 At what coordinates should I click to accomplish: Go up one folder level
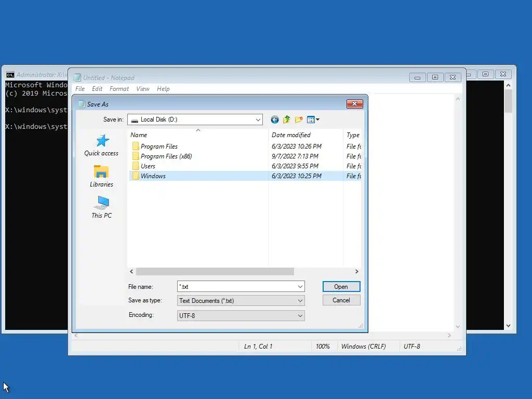coord(287,119)
